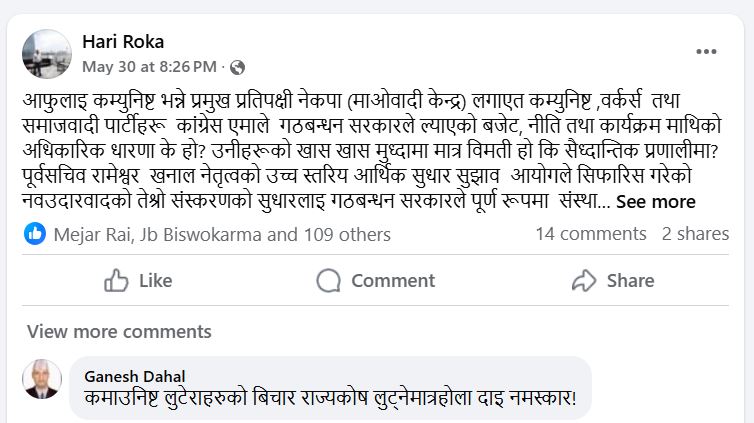
Task: Click the blue like reaction icon
Action: 35,234
